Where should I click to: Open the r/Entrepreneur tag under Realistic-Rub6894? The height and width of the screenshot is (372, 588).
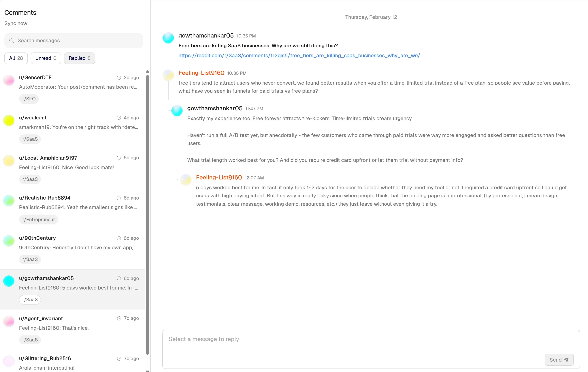click(x=38, y=219)
